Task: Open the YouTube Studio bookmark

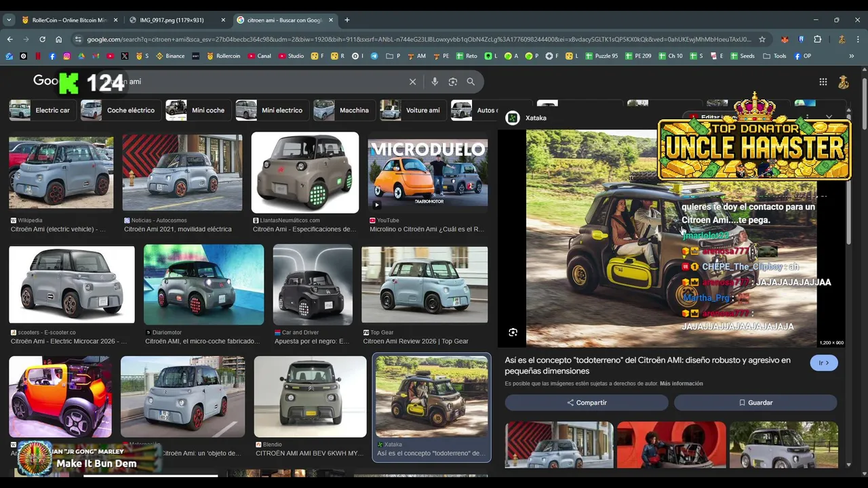Action: pyautogui.click(x=292, y=56)
